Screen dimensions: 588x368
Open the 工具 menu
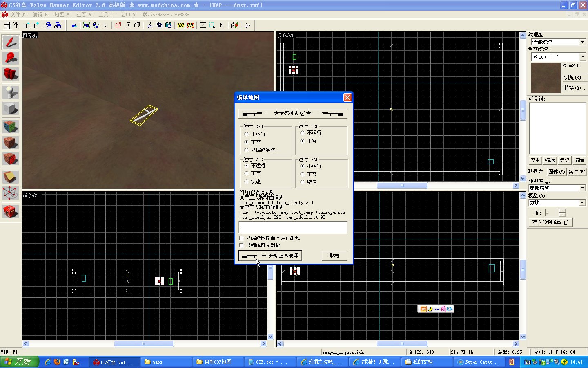coord(107,15)
